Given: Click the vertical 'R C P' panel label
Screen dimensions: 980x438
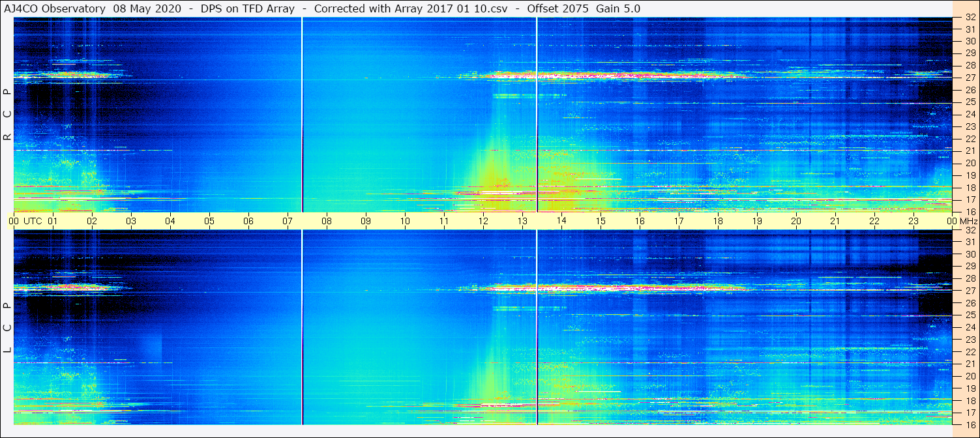Looking at the screenshot, I should (x=7, y=114).
